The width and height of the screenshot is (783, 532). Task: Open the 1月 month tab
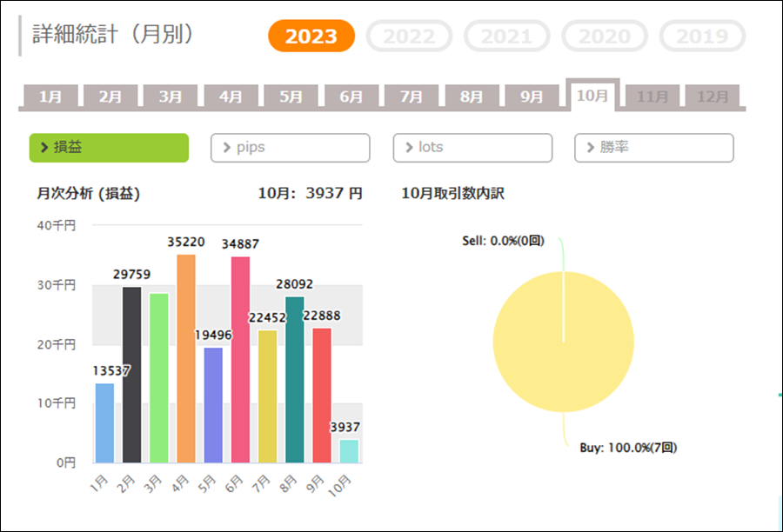click(x=50, y=96)
